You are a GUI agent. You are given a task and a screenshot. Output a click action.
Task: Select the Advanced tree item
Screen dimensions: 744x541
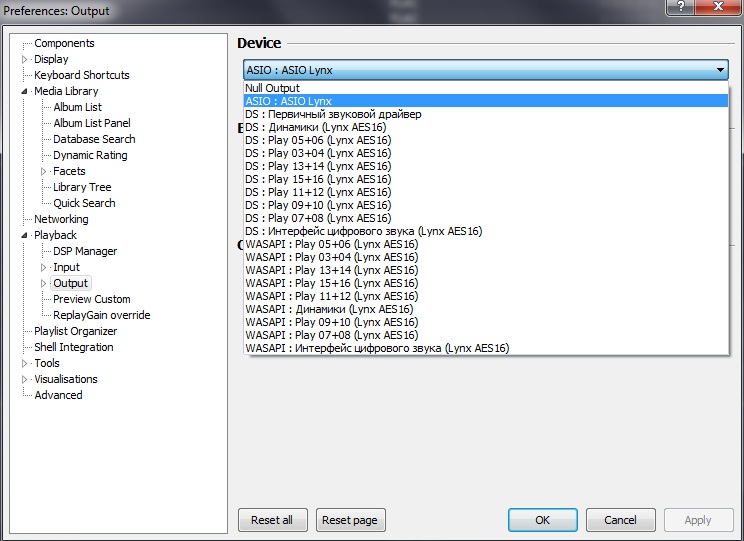click(58, 395)
